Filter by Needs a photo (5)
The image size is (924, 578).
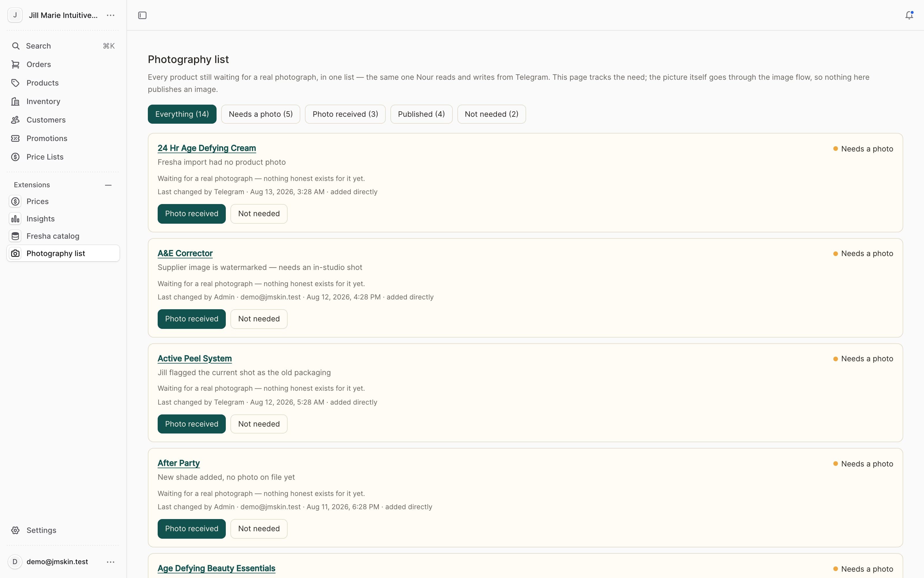coord(261,114)
